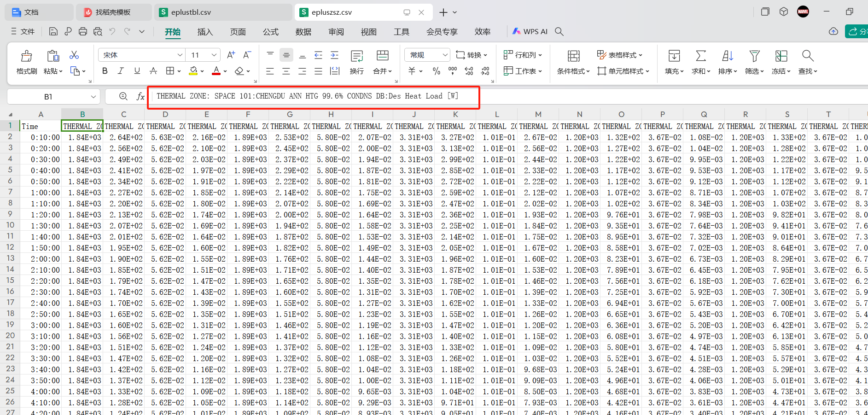The image size is (868, 415).
Task: Click the 工作表 worksheet button
Action: pos(523,71)
